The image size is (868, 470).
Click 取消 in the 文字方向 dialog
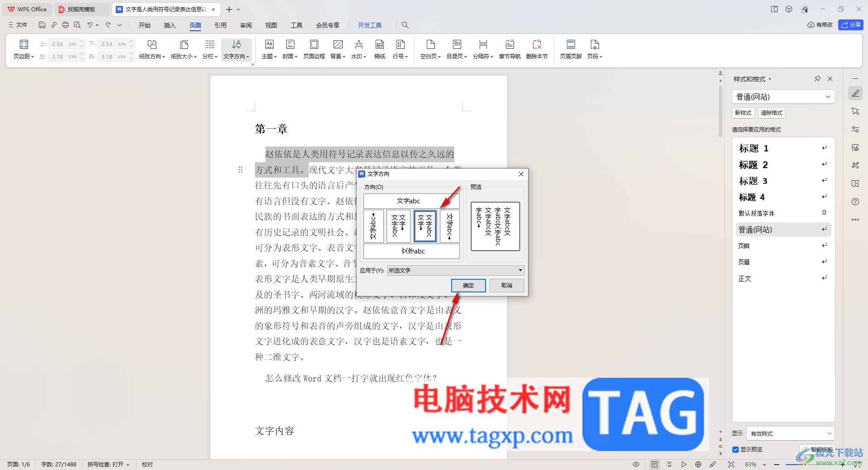507,286
